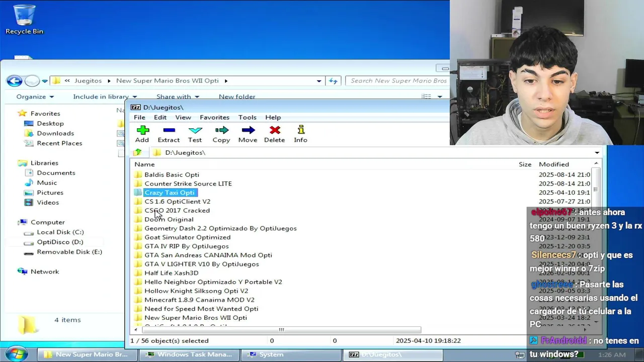Open 7-Zip Edit menu

[160, 117]
